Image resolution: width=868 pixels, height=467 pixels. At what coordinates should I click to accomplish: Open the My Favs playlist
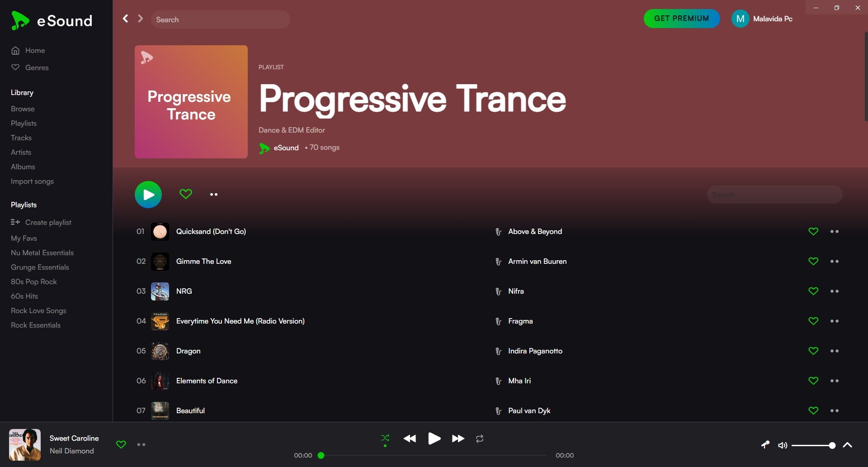[24, 238]
